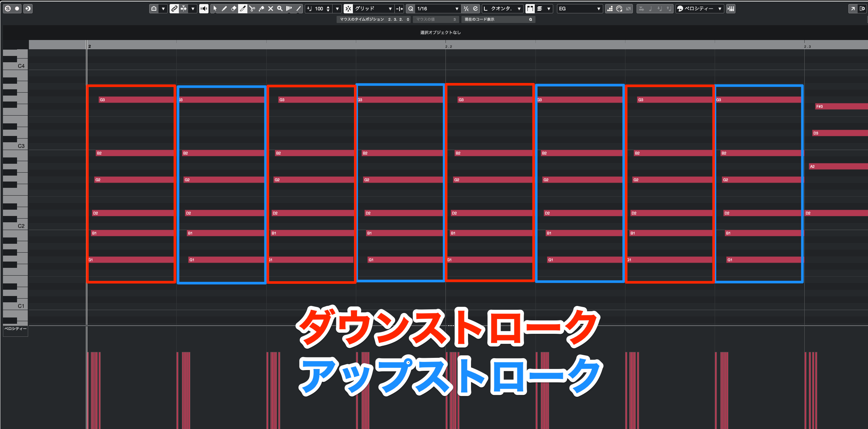Viewport: 868px width, 429px height.
Task: Click the highlighted two-block icon beside クオンタ.
Action: point(530,9)
